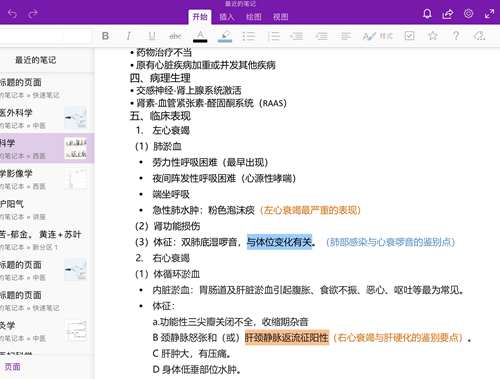Switch to the 插入 tab
This screenshot has width=500, height=379.
coord(227,17)
